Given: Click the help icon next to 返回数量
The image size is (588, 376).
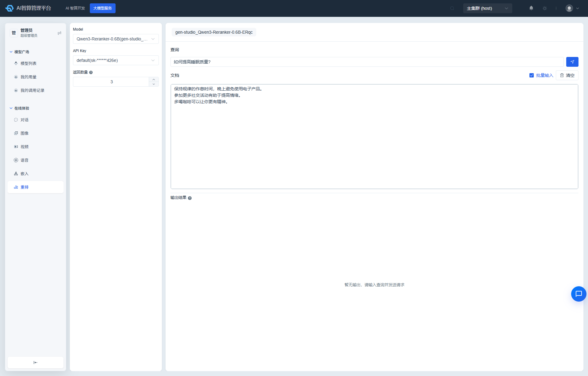Looking at the screenshot, I should click(x=91, y=73).
